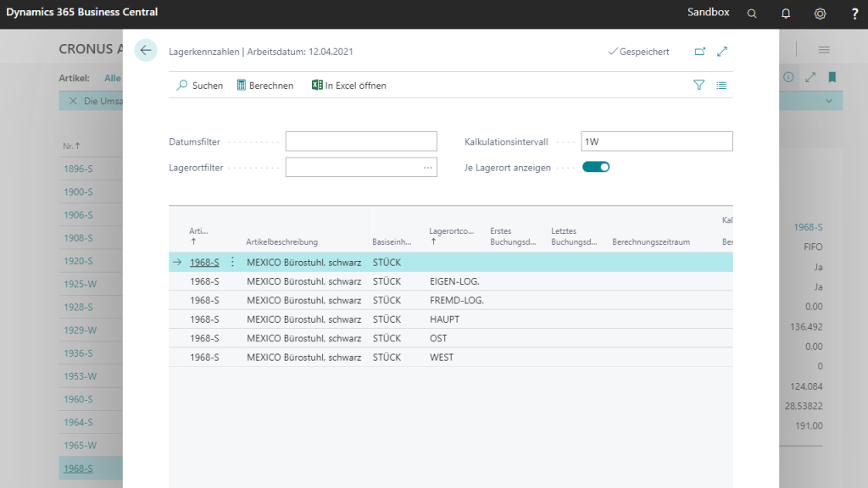The image size is (868, 488).
Task: Show row options for first 1968-S row
Action: [233, 263]
